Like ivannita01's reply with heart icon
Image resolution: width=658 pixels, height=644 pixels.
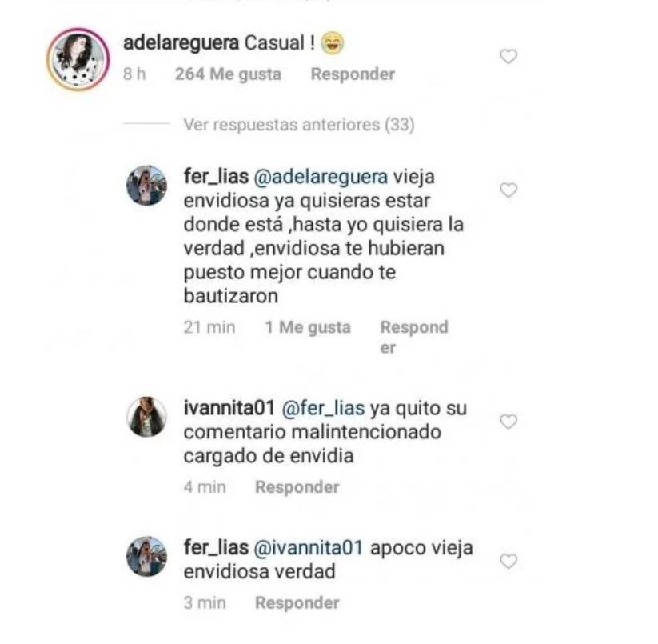tap(508, 422)
